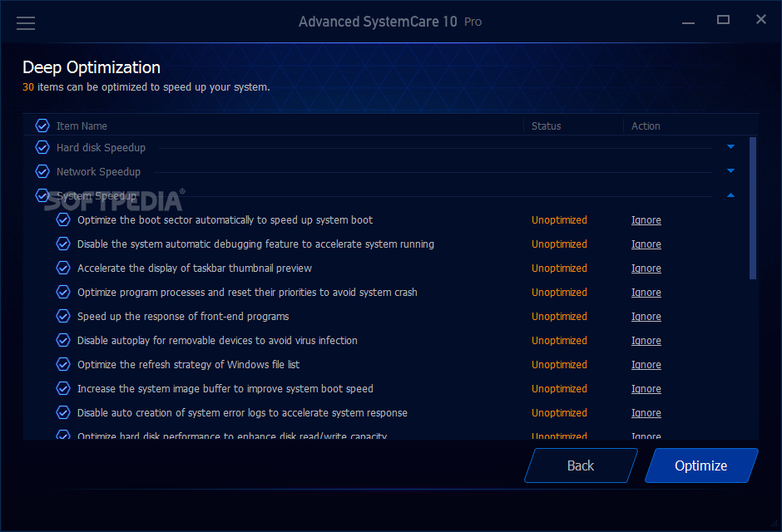
Task: Collapse the System Speedup section
Action: tap(730, 195)
